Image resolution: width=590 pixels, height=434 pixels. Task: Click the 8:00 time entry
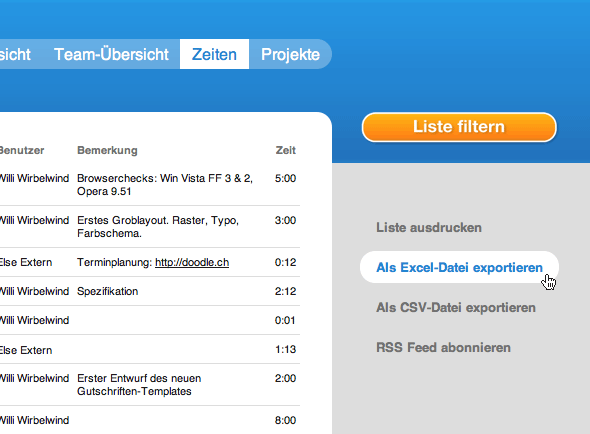point(285,420)
